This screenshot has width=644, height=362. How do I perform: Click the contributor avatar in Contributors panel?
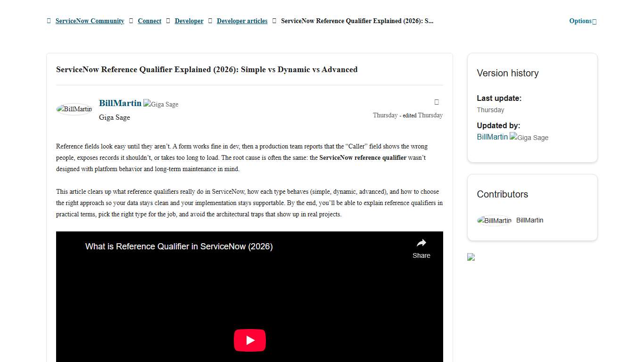tap(494, 220)
